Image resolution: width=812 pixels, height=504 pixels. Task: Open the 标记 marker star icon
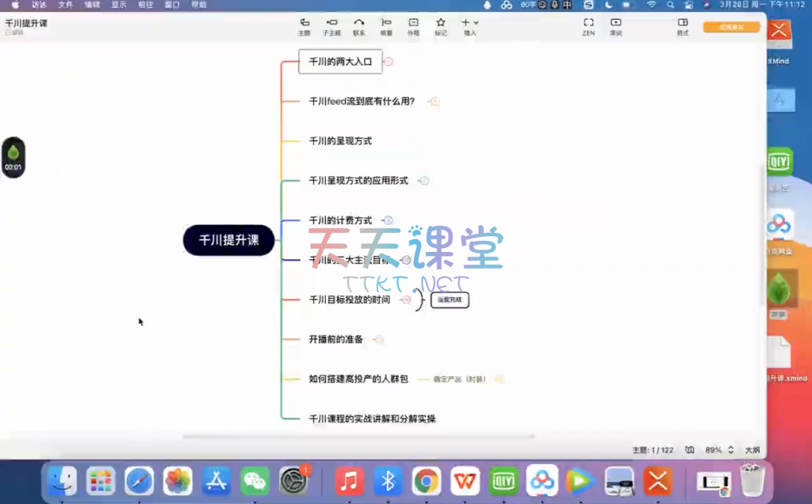440,25
